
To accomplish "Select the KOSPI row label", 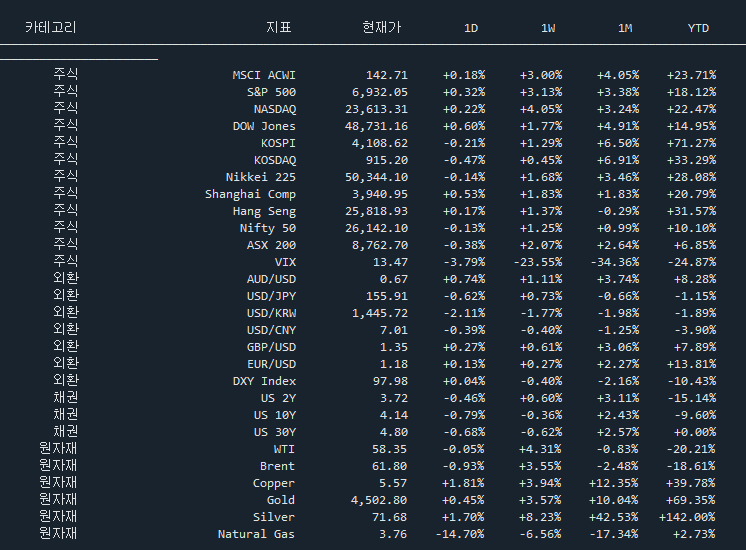I will [x=278, y=143].
